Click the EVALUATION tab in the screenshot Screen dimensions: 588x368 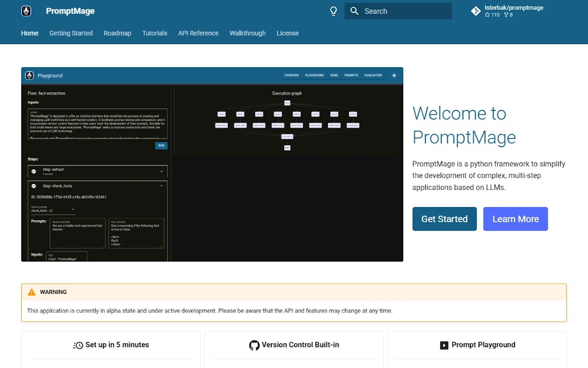pos(373,76)
